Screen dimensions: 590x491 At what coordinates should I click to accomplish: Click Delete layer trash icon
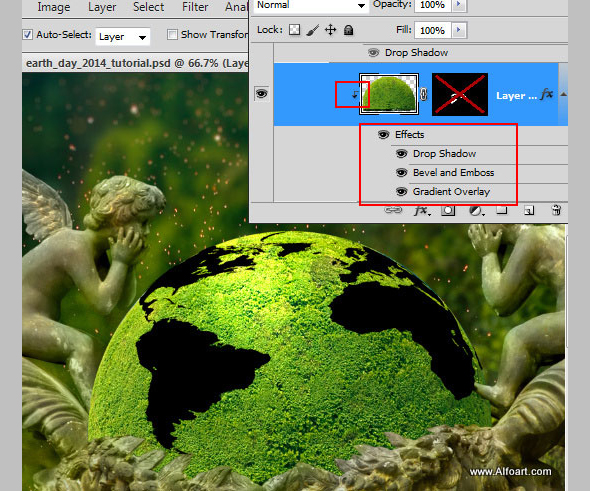click(556, 210)
